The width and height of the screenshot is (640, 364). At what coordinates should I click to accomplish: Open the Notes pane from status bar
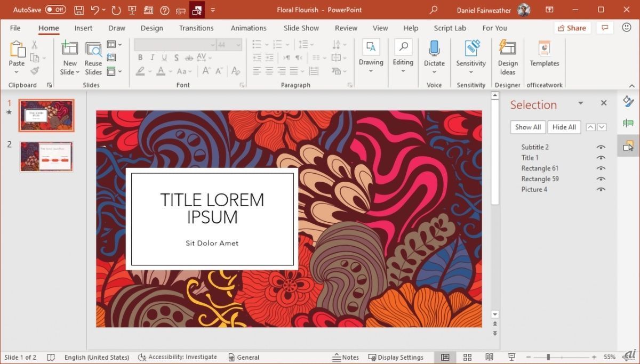[345, 357]
